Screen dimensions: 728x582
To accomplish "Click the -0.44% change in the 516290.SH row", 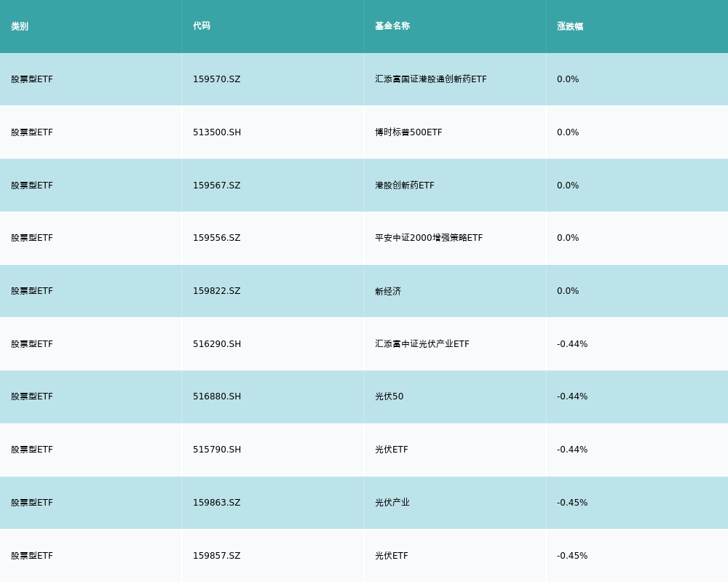I will [x=572, y=344].
